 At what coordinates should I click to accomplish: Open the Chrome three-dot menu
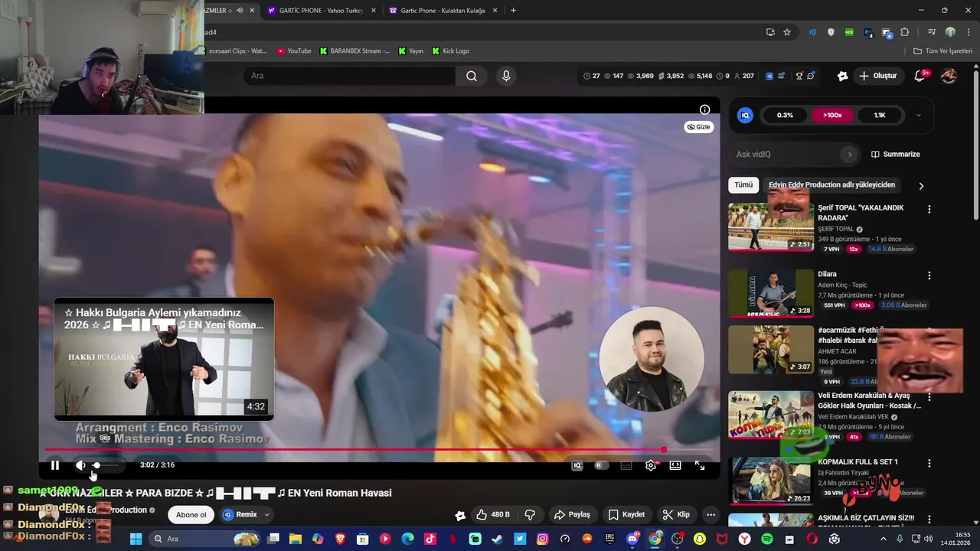click(968, 32)
